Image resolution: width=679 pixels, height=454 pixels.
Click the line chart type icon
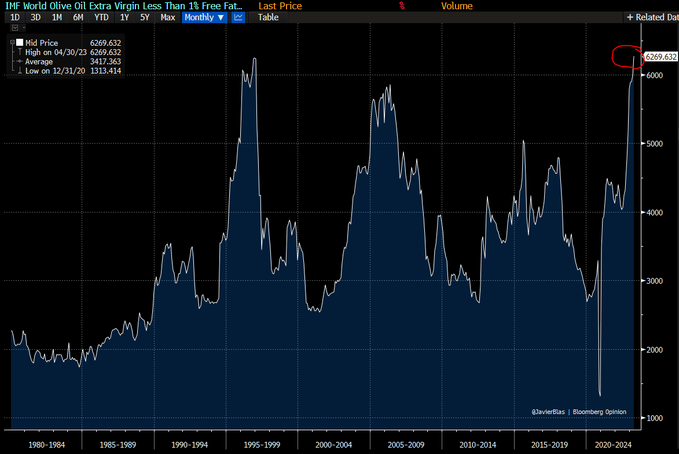pyautogui.click(x=240, y=18)
